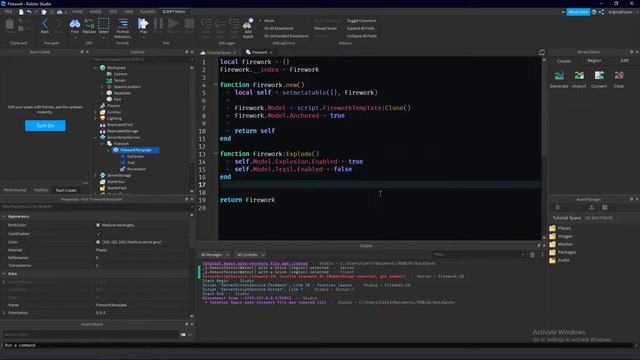This screenshot has width=640, height=360.
Task: Toggle the CastShadow checkbox in Properties
Action: click(x=98, y=234)
